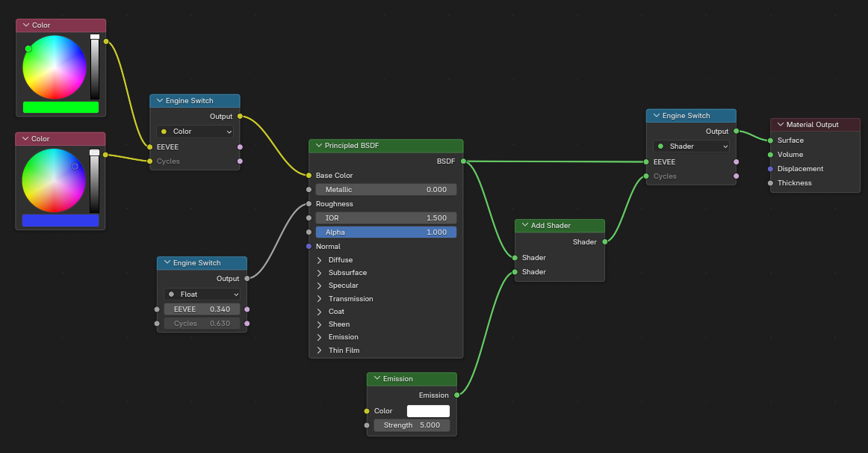Collapse the Material Output node
This screenshot has height=453, width=868.
coord(781,125)
